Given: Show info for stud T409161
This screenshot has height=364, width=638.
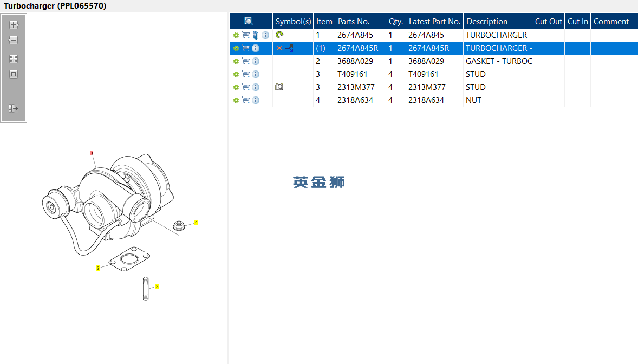Looking at the screenshot, I should tap(256, 75).
